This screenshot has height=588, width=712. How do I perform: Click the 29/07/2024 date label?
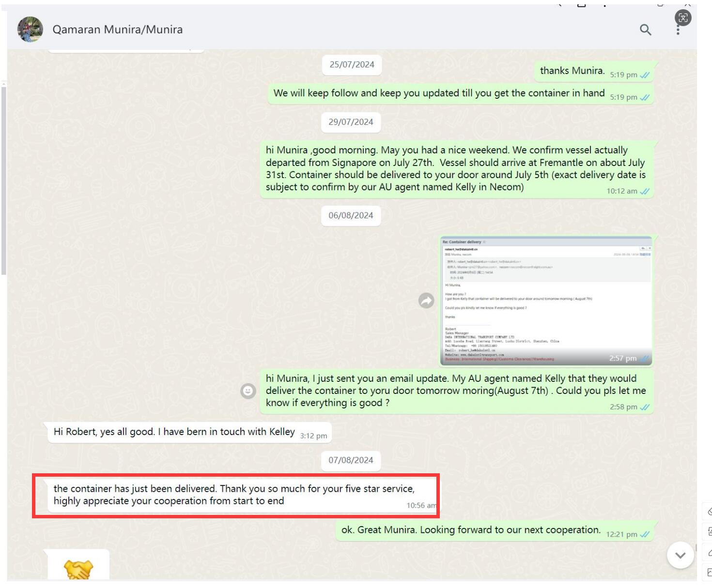click(351, 122)
